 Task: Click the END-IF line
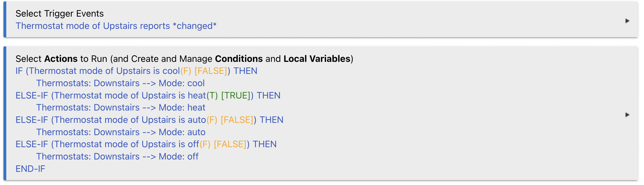coord(30,169)
